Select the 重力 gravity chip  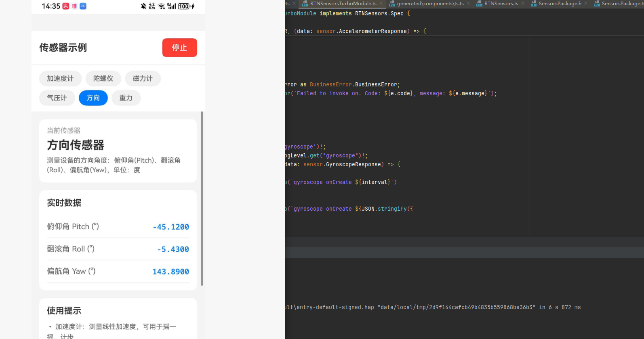(x=126, y=98)
